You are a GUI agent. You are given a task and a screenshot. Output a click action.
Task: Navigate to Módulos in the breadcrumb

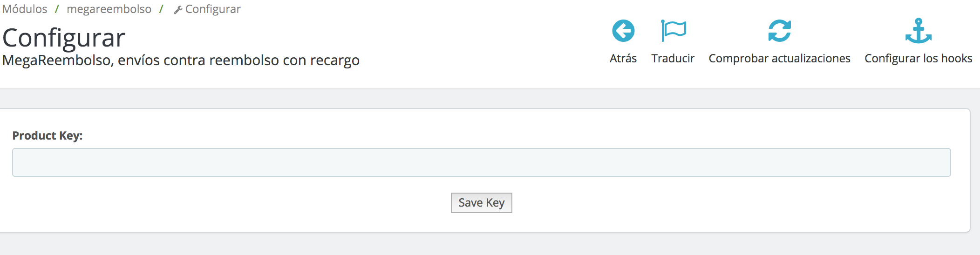25,9
